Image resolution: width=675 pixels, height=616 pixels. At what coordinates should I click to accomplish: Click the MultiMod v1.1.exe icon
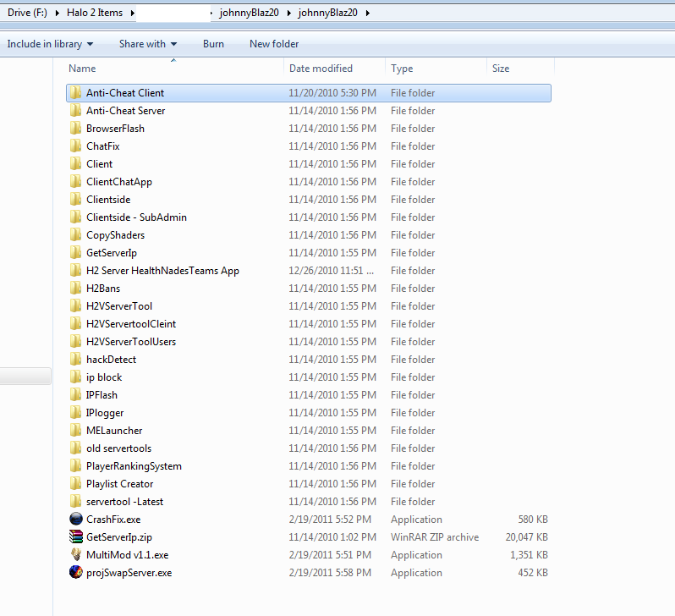[76, 555]
